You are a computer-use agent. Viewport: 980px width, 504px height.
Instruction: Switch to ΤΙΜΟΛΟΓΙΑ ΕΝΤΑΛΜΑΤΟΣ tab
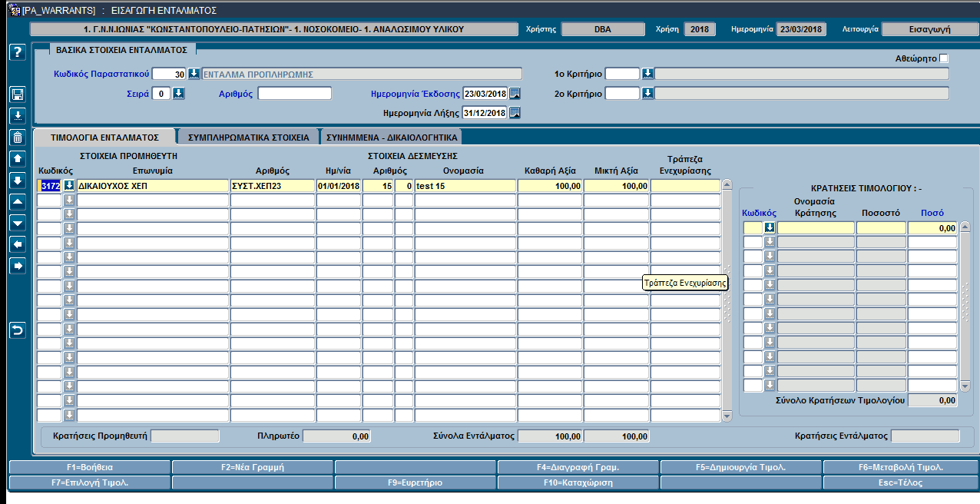(x=104, y=138)
